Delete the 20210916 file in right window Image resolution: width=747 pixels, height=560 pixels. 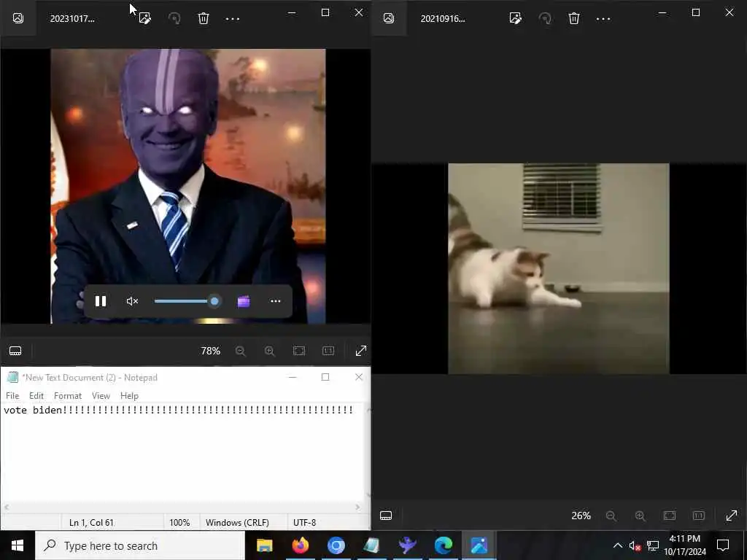coord(574,18)
